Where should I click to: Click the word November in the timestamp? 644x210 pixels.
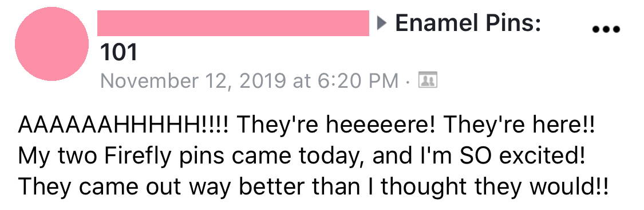point(148,80)
